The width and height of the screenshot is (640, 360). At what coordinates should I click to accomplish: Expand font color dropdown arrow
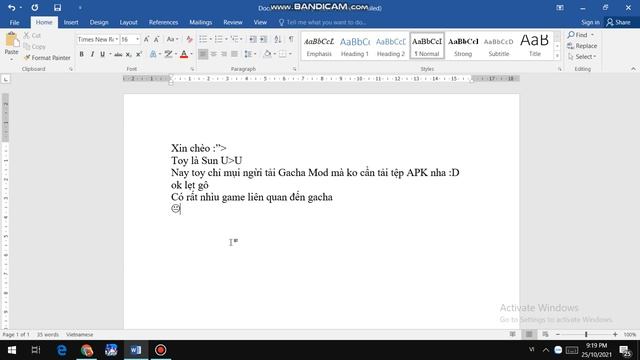(191, 54)
